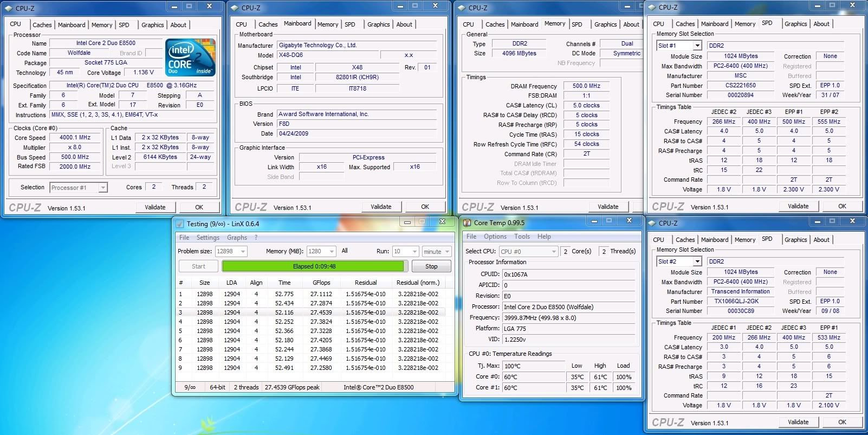This screenshot has height=435, width=868.
Task: Click the Core Voltage 1.136 V value
Action: pyautogui.click(x=143, y=72)
